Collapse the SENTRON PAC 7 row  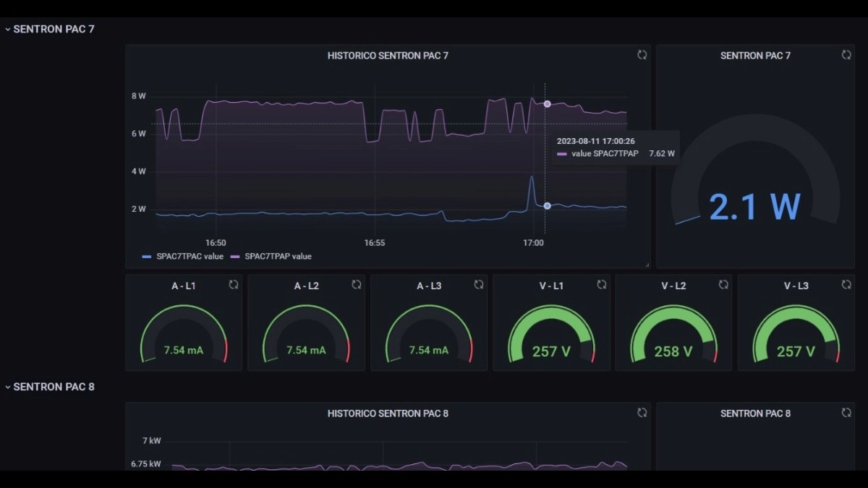[8, 30]
